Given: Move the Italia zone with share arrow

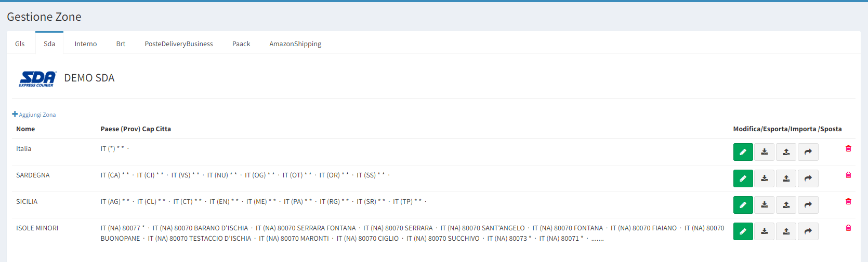Looking at the screenshot, I should tap(808, 152).
